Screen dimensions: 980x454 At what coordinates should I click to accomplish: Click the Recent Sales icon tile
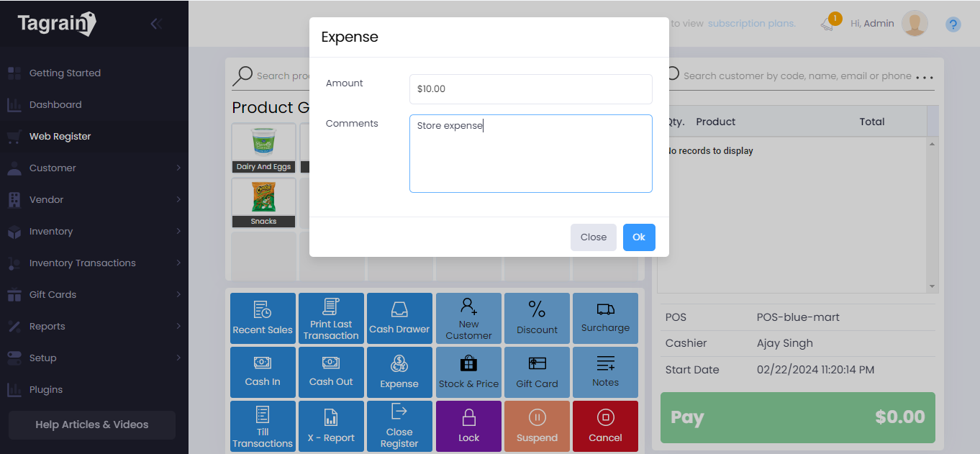[x=263, y=318]
